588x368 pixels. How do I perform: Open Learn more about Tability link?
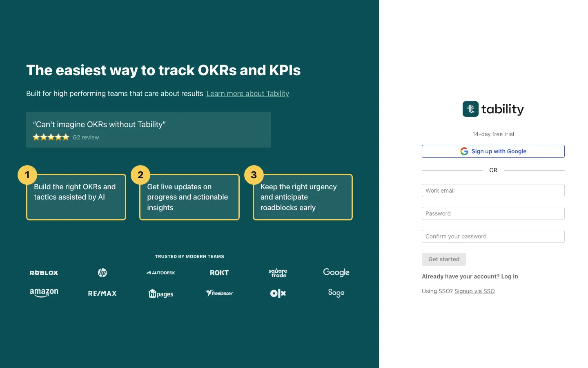point(248,94)
